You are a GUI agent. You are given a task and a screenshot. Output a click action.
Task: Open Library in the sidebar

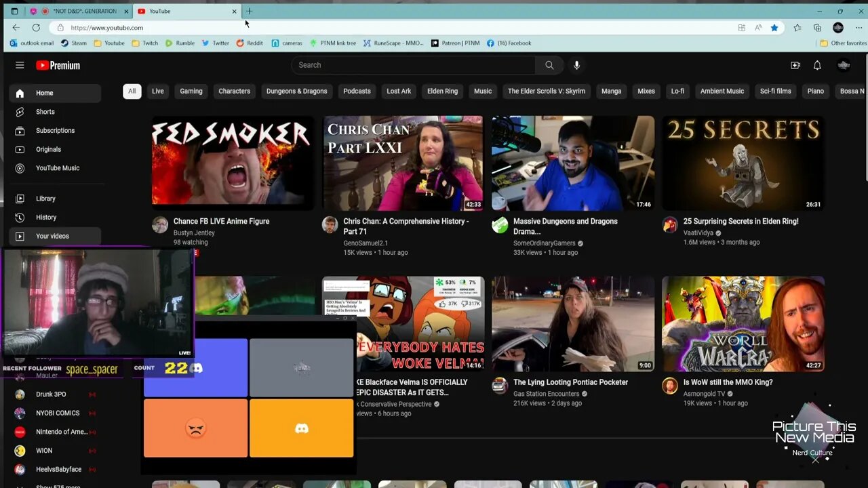[55, 199]
